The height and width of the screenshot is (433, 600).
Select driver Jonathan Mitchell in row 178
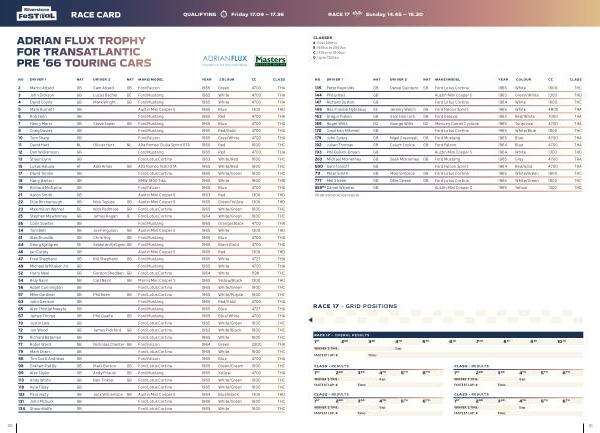point(343,131)
